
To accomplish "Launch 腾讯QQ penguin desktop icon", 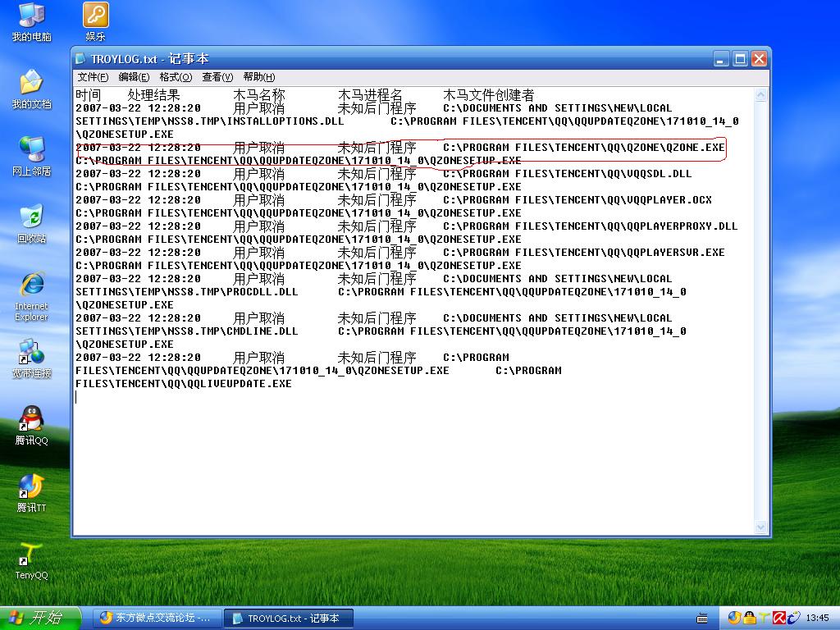I will tap(32, 426).
